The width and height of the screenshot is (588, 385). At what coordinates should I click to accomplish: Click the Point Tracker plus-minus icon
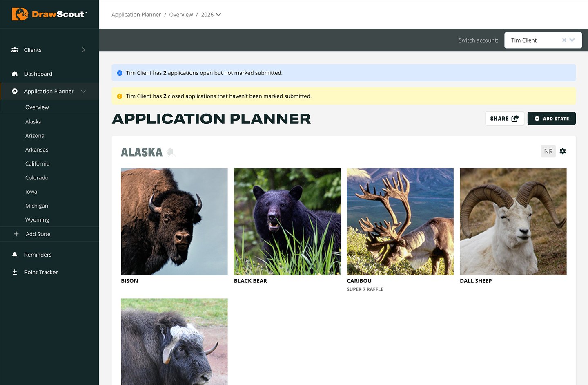click(15, 272)
